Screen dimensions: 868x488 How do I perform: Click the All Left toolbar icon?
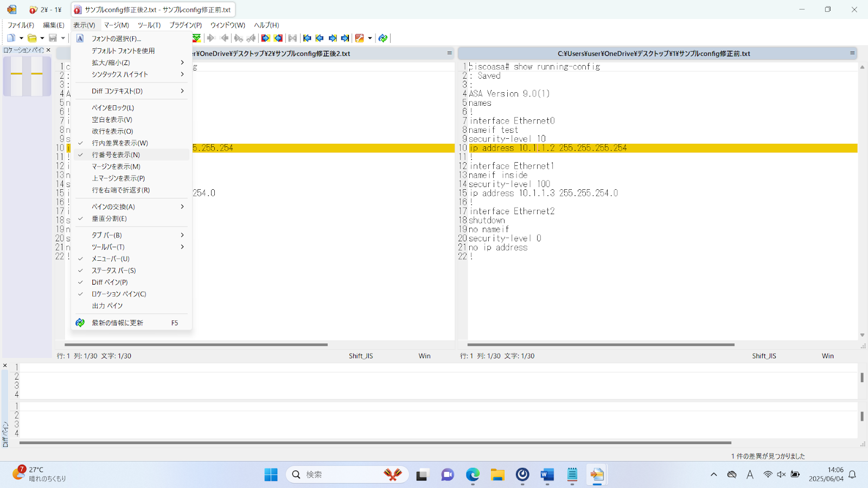tap(278, 38)
